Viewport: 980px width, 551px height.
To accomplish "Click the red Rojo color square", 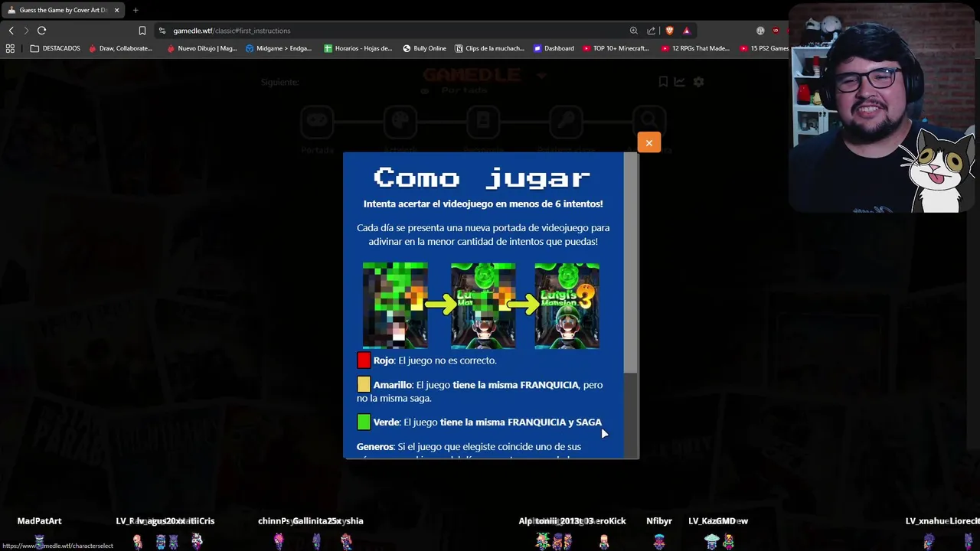I will pyautogui.click(x=364, y=360).
